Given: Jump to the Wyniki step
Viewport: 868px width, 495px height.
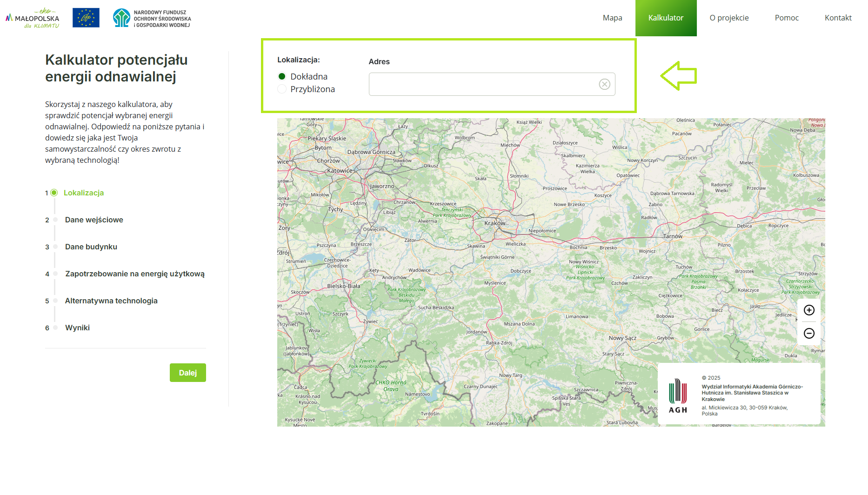Looking at the screenshot, I should pyautogui.click(x=77, y=328).
